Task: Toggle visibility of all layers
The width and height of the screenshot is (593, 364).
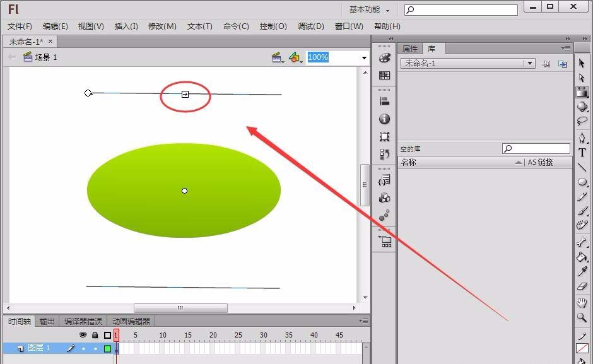Action: (83, 335)
